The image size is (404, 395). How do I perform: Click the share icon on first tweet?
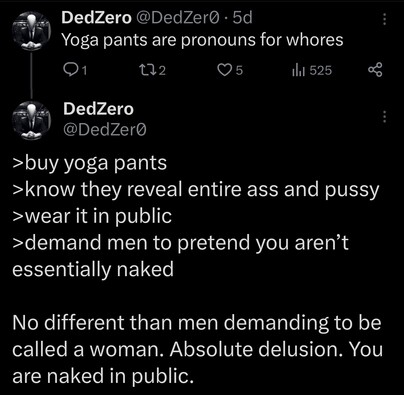[375, 70]
